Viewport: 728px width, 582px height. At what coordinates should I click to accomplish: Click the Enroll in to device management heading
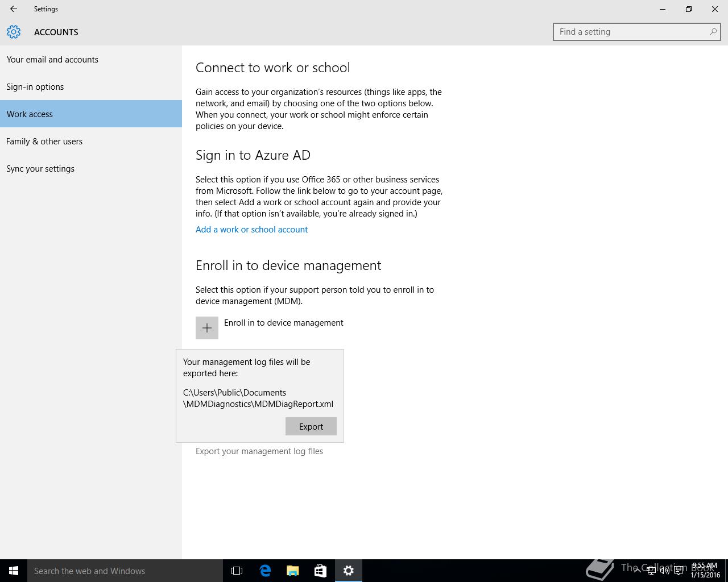click(x=288, y=265)
